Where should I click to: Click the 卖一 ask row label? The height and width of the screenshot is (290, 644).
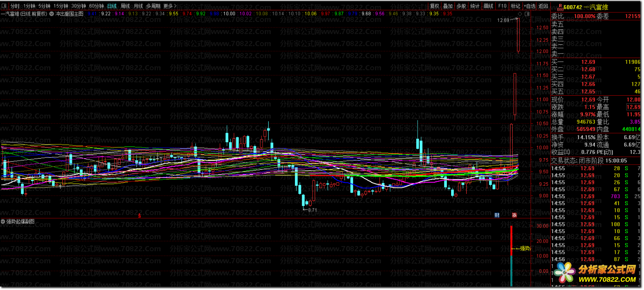pos(557,54)
